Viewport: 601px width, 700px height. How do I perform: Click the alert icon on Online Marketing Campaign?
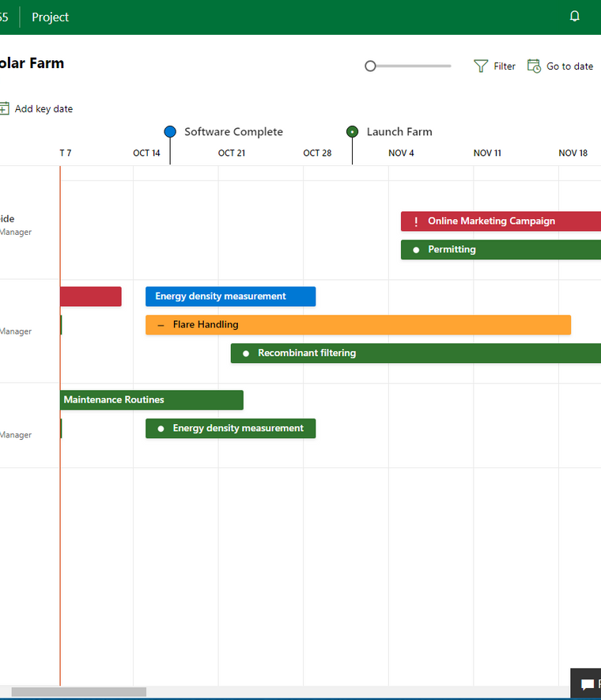[416, 221]
